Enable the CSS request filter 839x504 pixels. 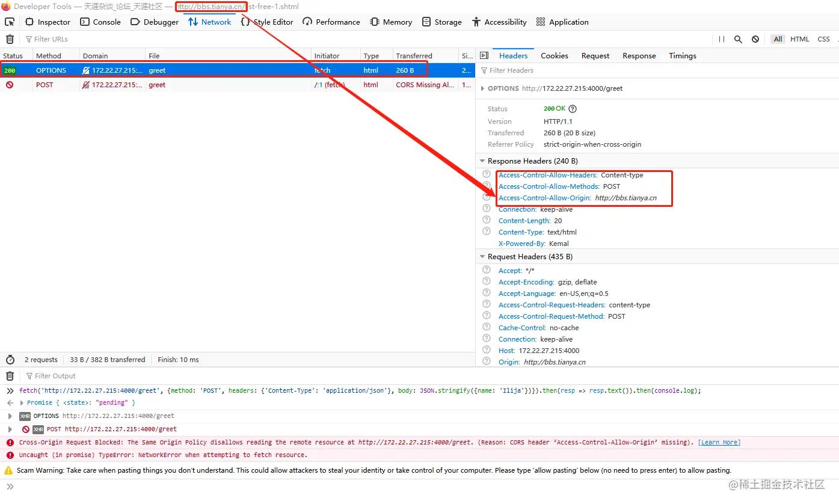coord(823,39)
